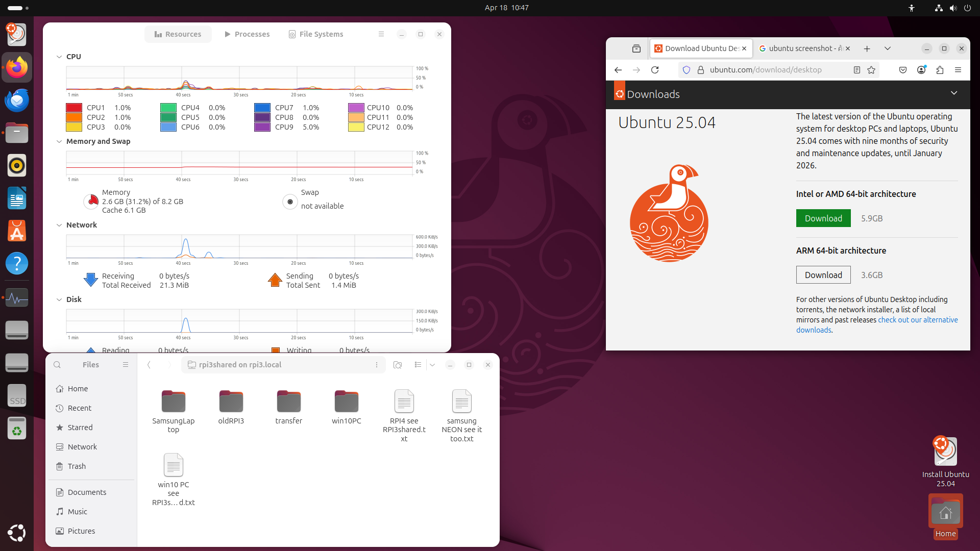Open Install Ubuntu 25.04 desktop icon
The width and height of the screenshot is (980, 551).
(x=945, y=462)
